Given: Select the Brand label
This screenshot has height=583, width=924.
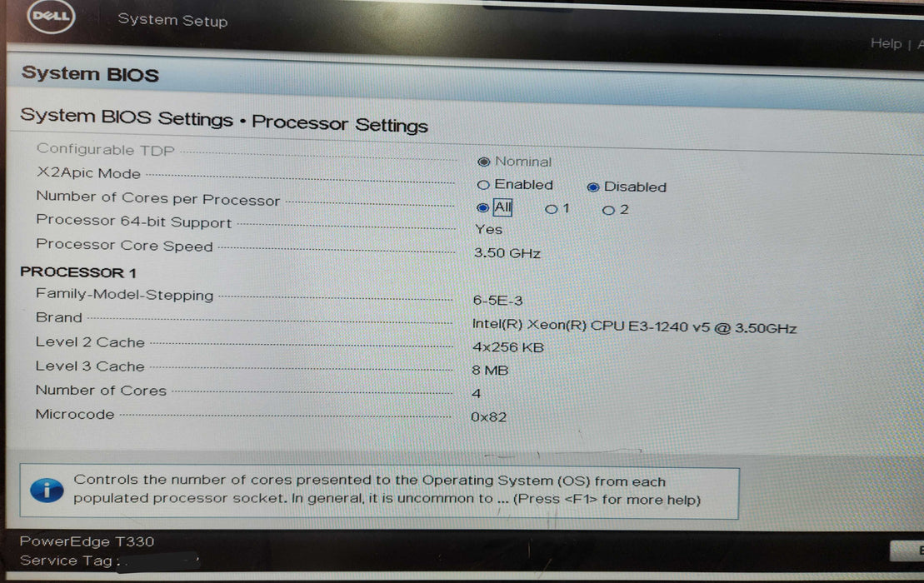Looking at the screenshot, I should 59,317.
